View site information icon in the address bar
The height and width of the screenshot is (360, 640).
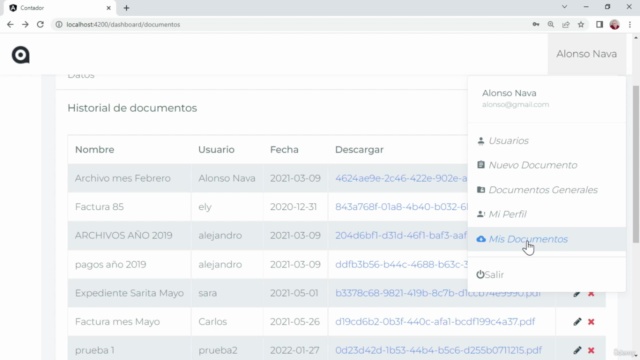click(x=59, y=24)
